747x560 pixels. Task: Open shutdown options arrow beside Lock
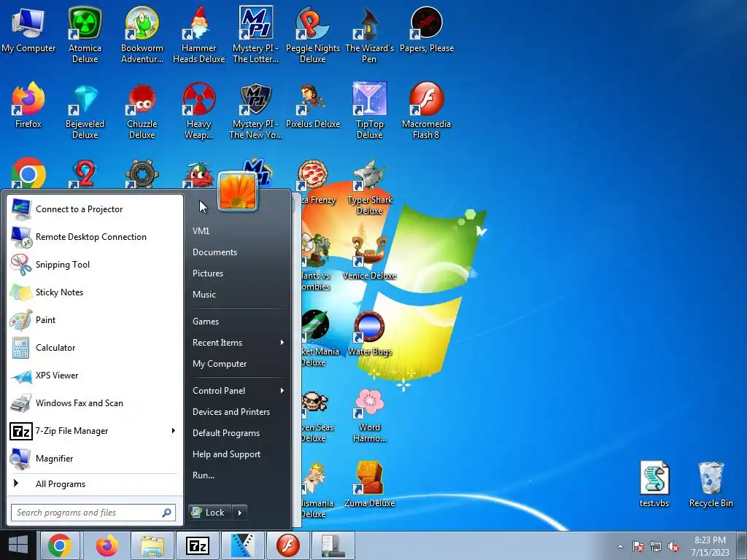pos(239,513)
